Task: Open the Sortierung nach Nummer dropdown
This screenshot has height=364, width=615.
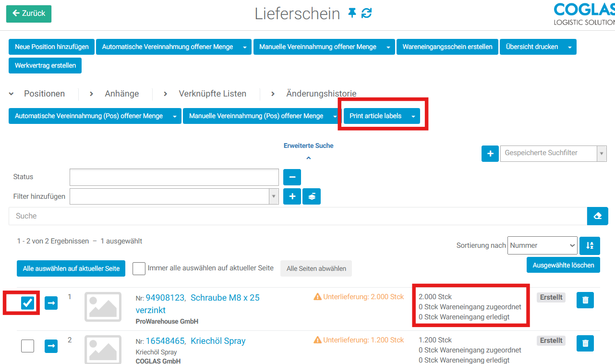Action: pos(542,245)
